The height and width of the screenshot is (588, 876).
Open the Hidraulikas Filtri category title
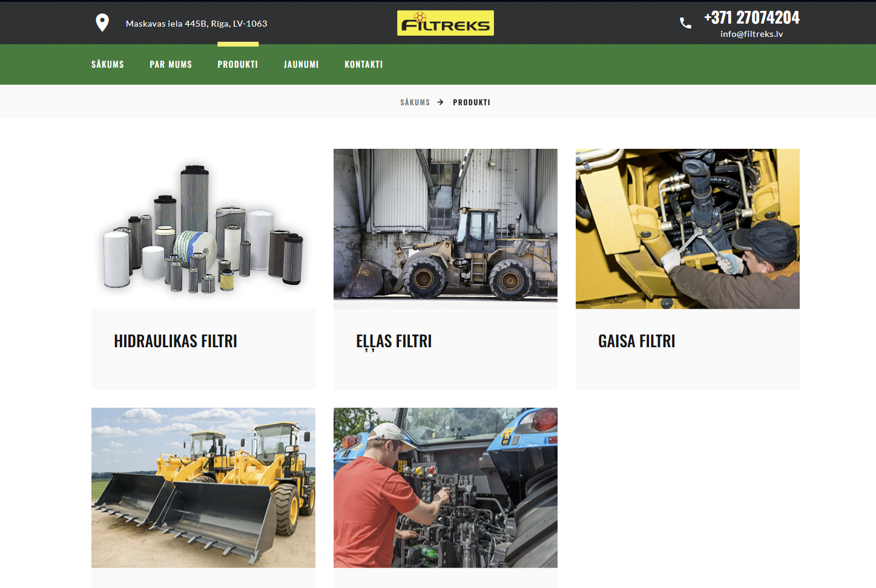click(176, 341)
